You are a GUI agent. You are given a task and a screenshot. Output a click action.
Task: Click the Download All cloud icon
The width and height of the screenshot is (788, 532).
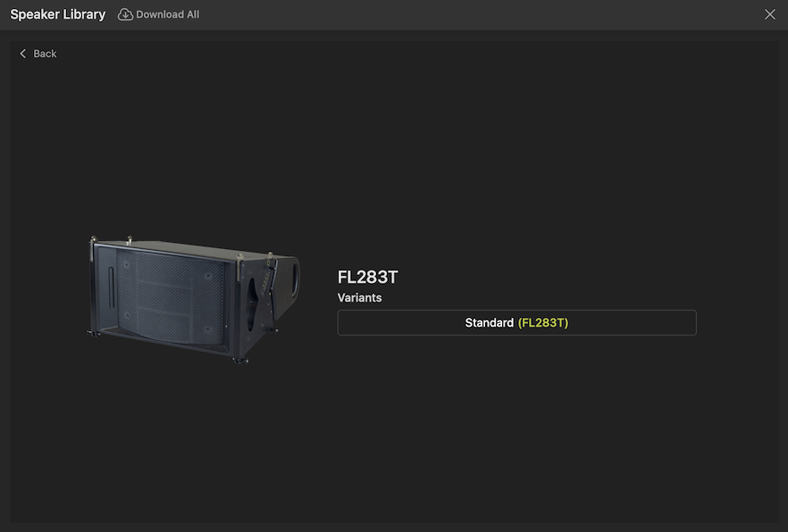pyautogui.click(x=125, y=14)
